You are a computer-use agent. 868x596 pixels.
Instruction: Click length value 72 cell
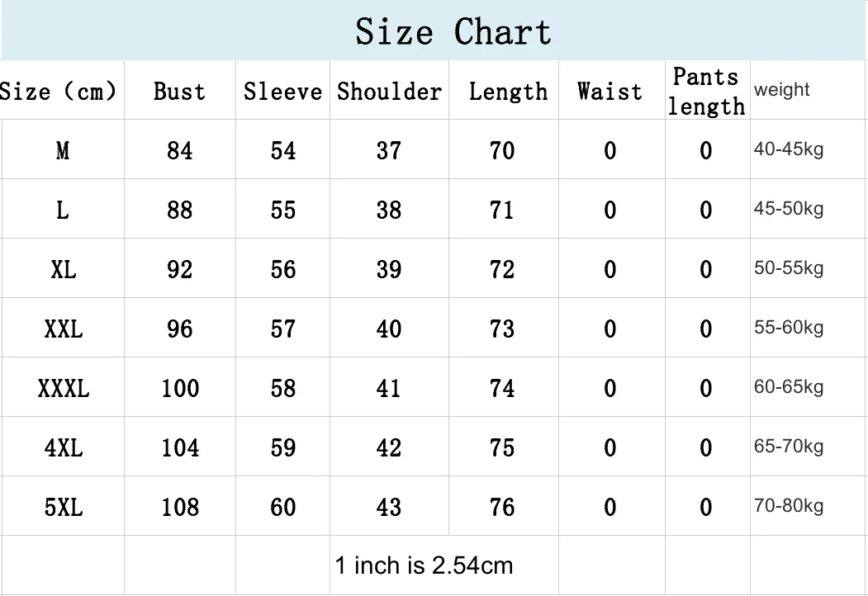pos(503,269)
